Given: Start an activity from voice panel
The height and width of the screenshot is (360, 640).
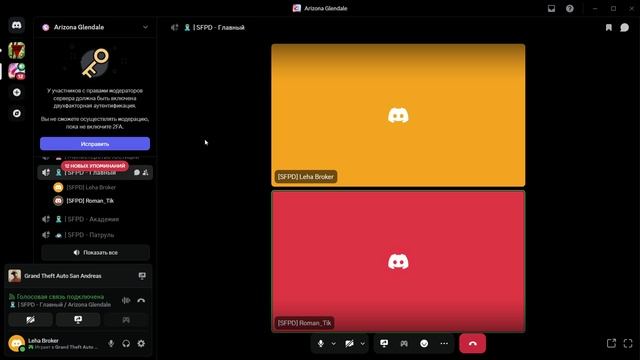Looking at the screenshot, I should tap(126, 320).
